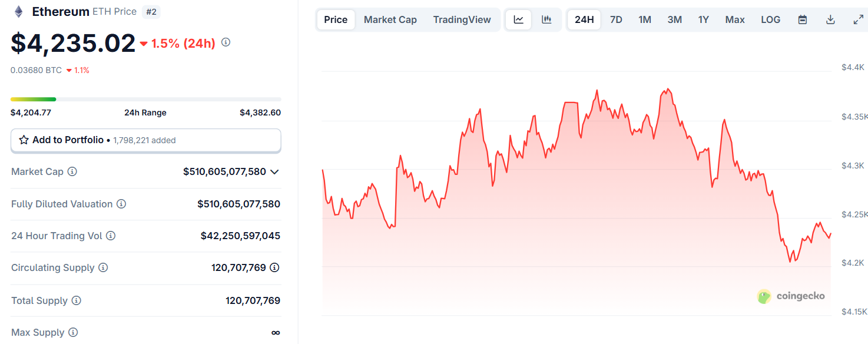
Task: Switch to the candlestick chart icon
Action: [547, 19]
